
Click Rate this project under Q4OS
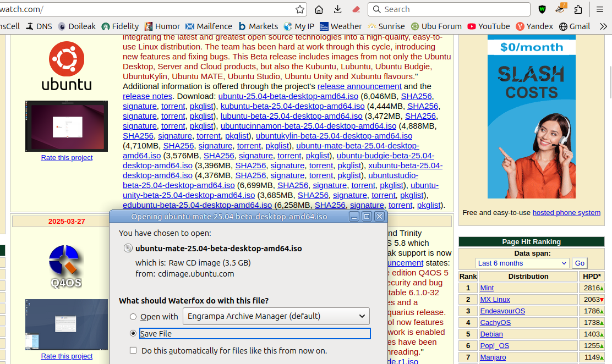click(x=67, y=356)
